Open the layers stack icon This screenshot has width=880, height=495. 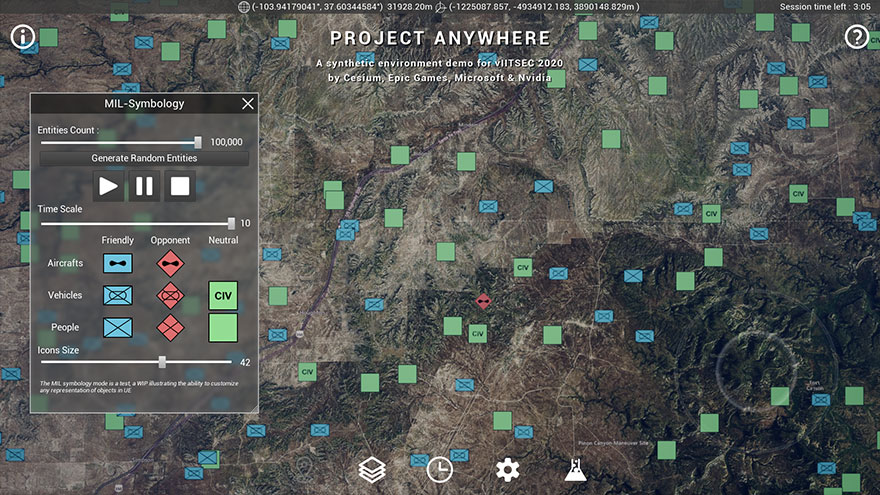(x=372, y=470)
